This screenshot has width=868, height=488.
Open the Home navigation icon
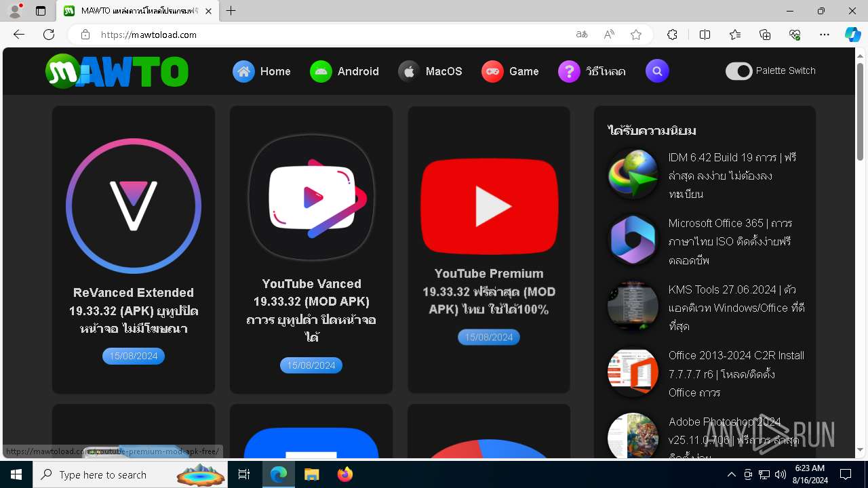pos(243,71)
